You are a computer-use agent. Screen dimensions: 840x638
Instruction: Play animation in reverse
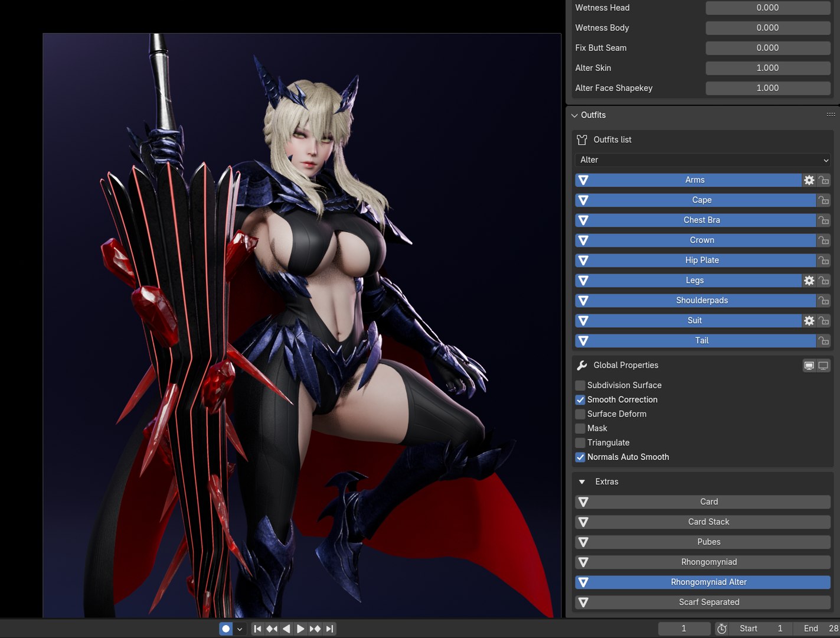tap(286, 629)
